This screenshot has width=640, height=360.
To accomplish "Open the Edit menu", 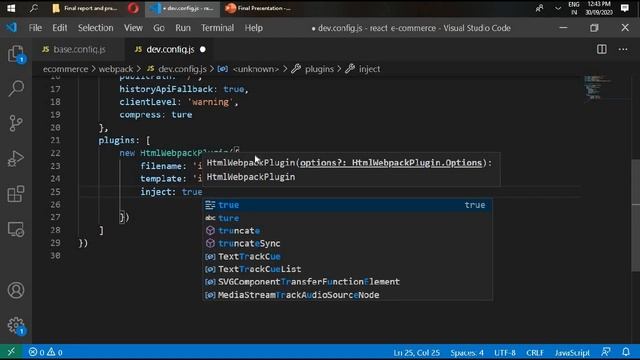I will click(x=60, y=28).
